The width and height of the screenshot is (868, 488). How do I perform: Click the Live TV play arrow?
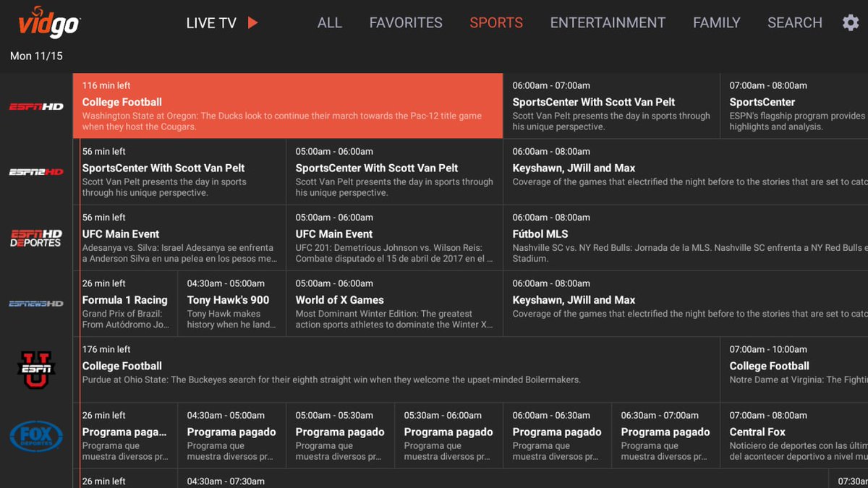(x=252, y=22)
